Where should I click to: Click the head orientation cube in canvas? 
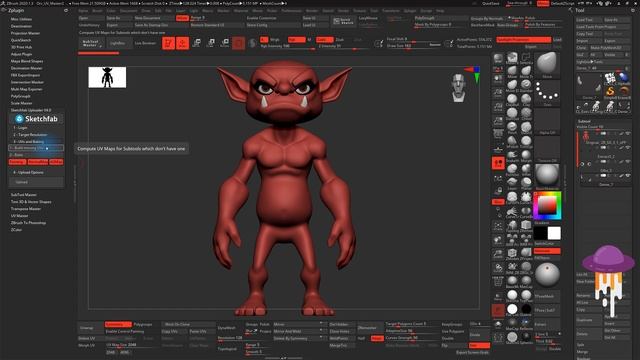458,88
